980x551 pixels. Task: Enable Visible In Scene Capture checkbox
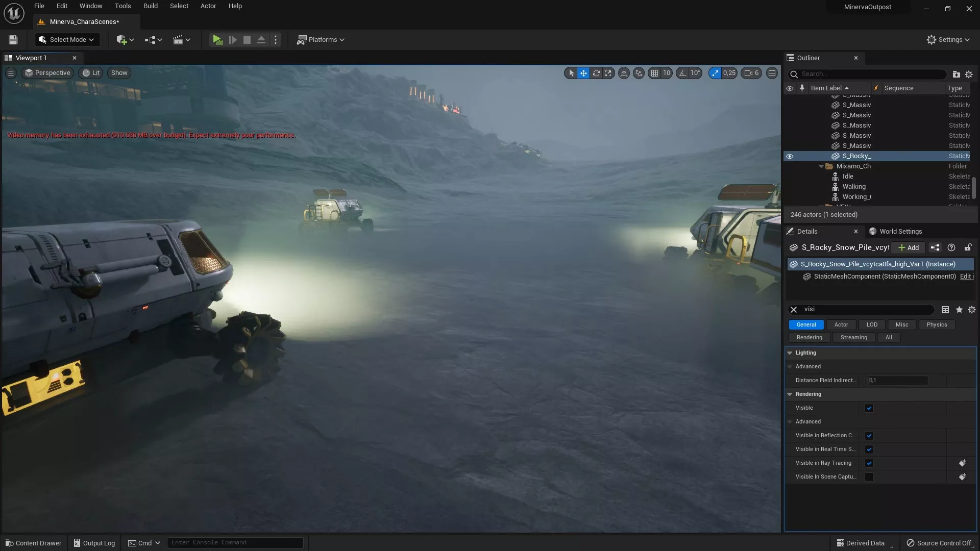(x=869, y=477)
